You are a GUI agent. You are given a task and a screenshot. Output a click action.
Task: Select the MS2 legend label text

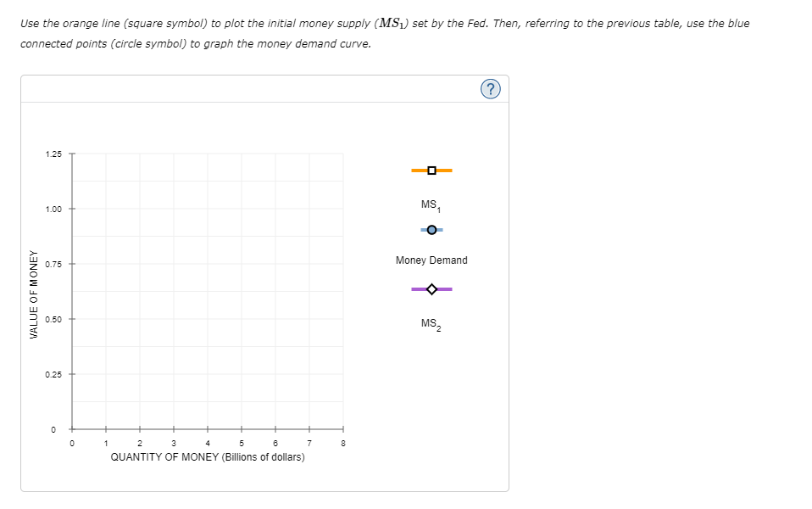coord(429,322)
